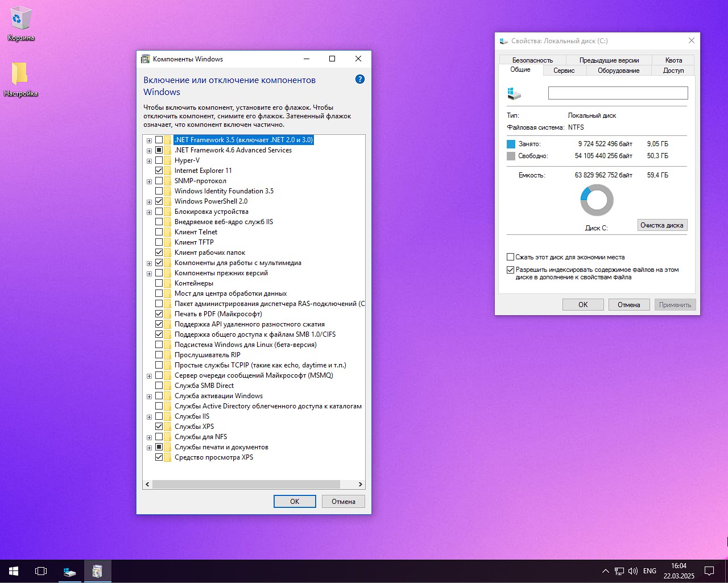Open the network tray icon
This screenshot has width=728, height=583.
click(619, 571)
